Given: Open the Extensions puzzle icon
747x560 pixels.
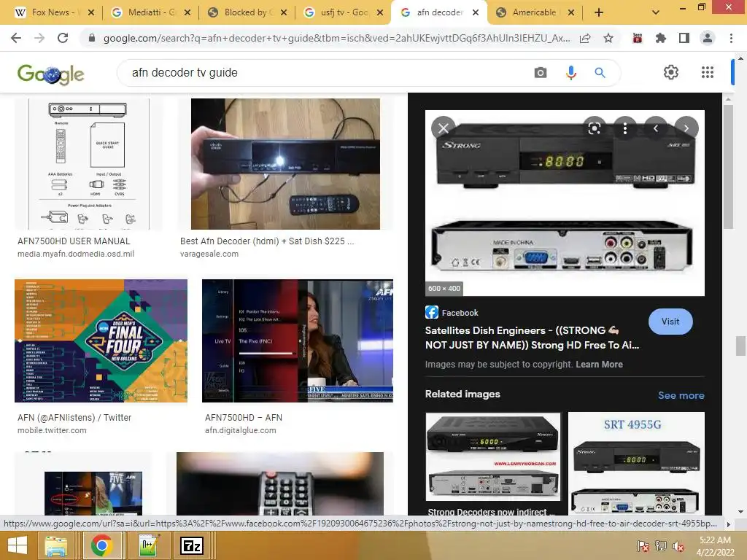Looking at the screenshot, I should [x=660, y=38].
